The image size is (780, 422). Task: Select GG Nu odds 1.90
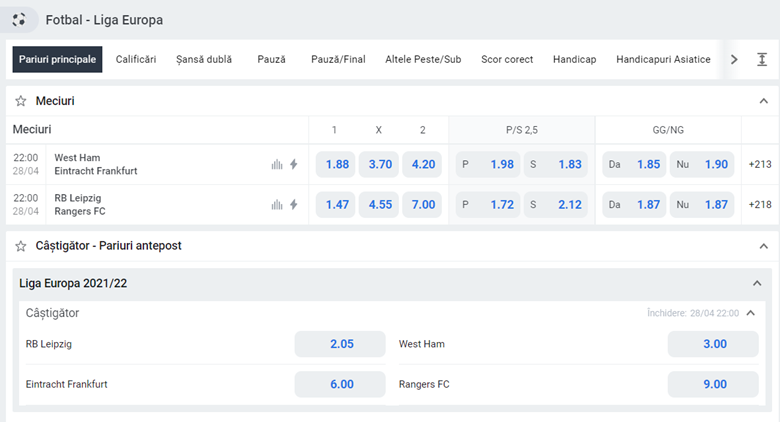tap(702, 164)
